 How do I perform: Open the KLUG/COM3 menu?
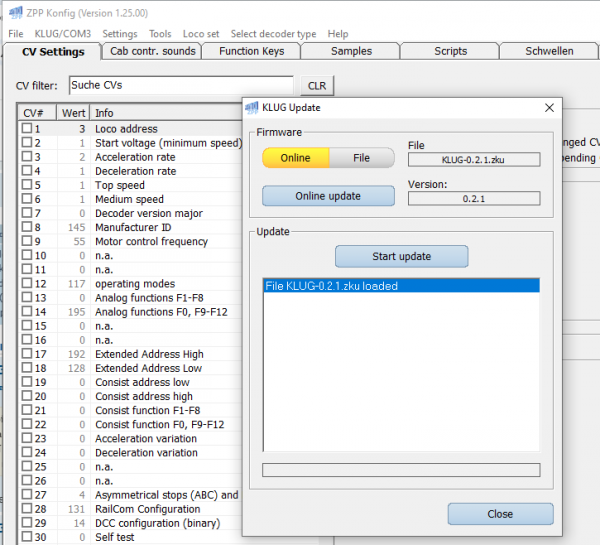63,34
